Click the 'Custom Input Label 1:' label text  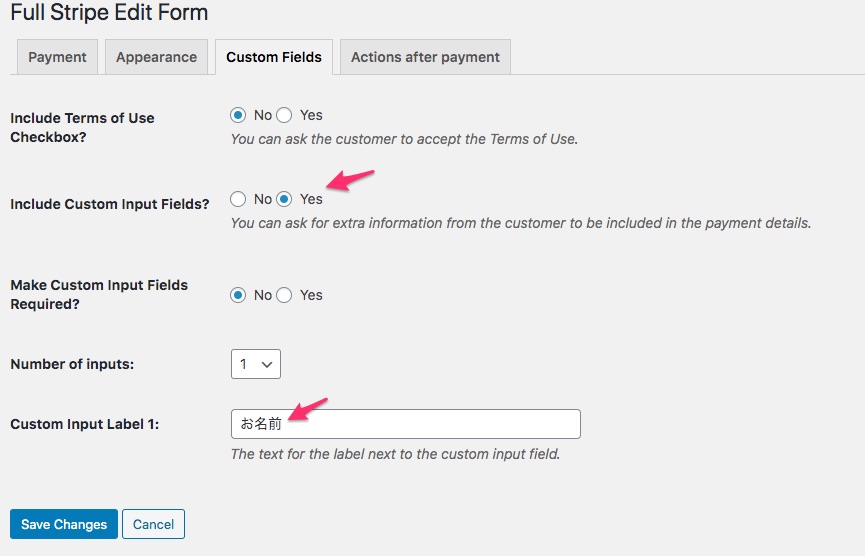tap(84, 424)
